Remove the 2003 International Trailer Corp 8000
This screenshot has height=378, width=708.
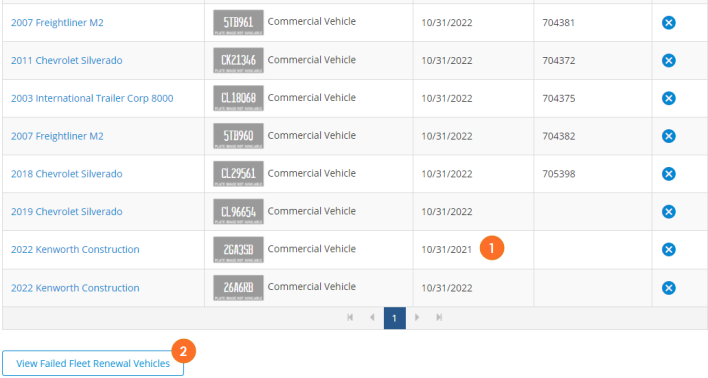point(669,98)
